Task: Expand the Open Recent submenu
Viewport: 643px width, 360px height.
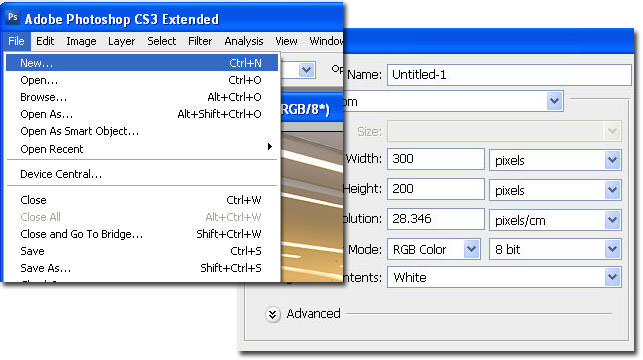Action: 142,149
